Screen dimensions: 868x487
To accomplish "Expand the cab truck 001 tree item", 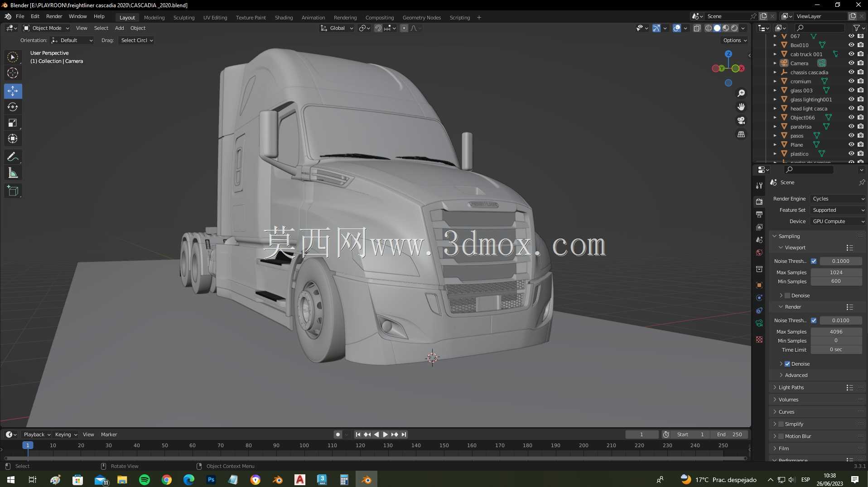I will (775, 54).
